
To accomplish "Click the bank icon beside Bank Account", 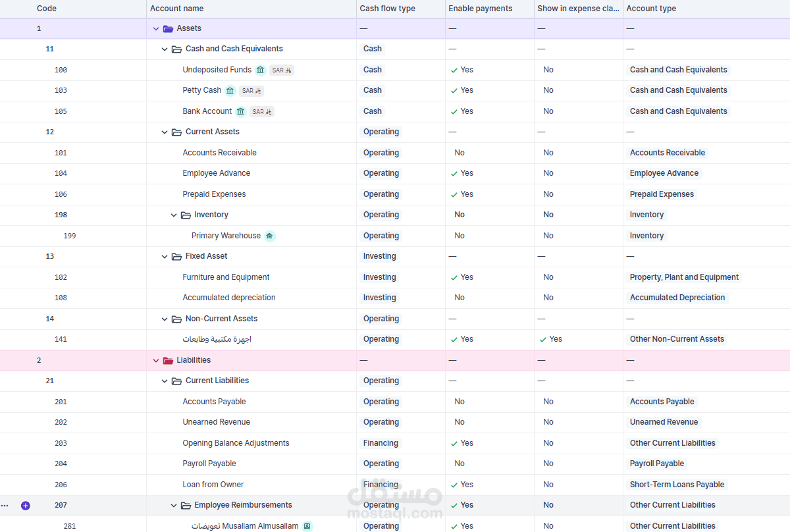I will [241, 111].
